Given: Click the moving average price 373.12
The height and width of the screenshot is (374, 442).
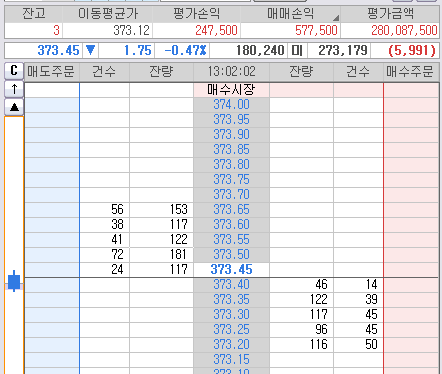Looking at the screenshot, I should coord(132,31).
